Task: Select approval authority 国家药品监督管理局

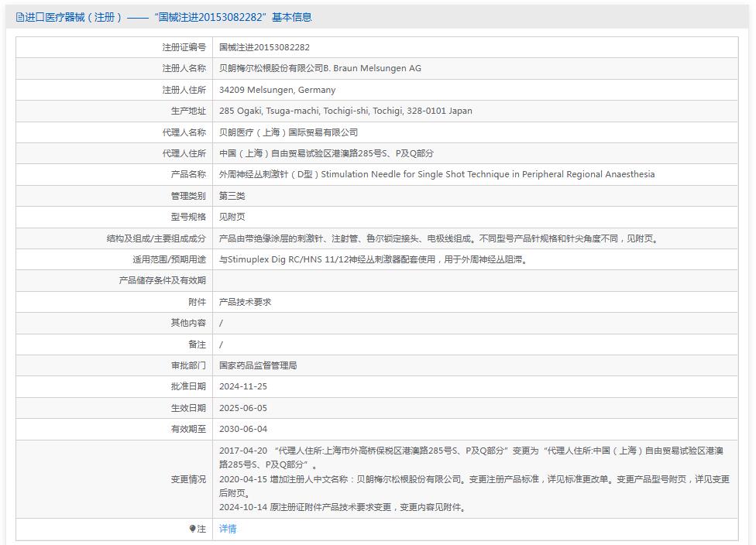Action: [260, 365]
